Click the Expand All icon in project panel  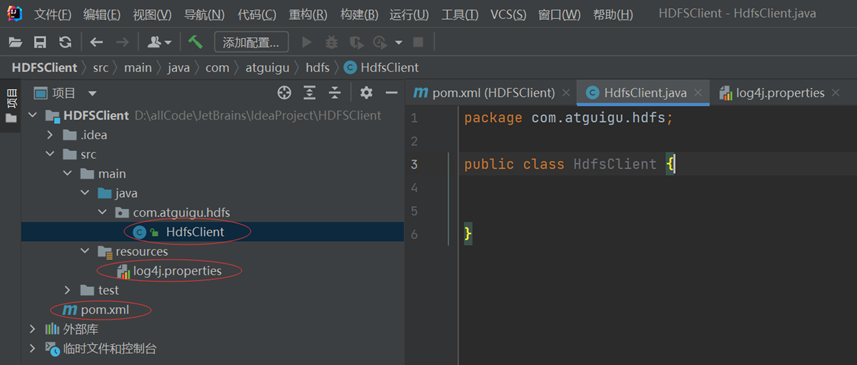tap(310, 93)
